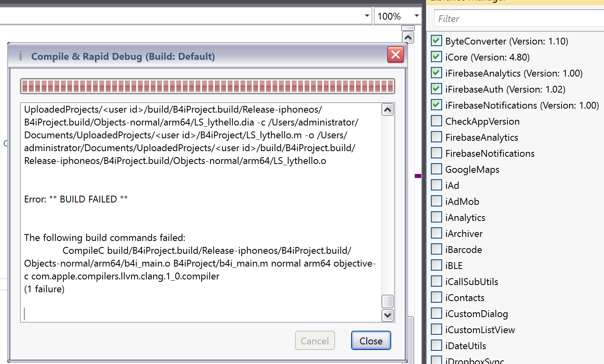Check the FirebaseNotifications library
Image resolution: width=604 pixels, height=364 pixels.
[436, 153]
